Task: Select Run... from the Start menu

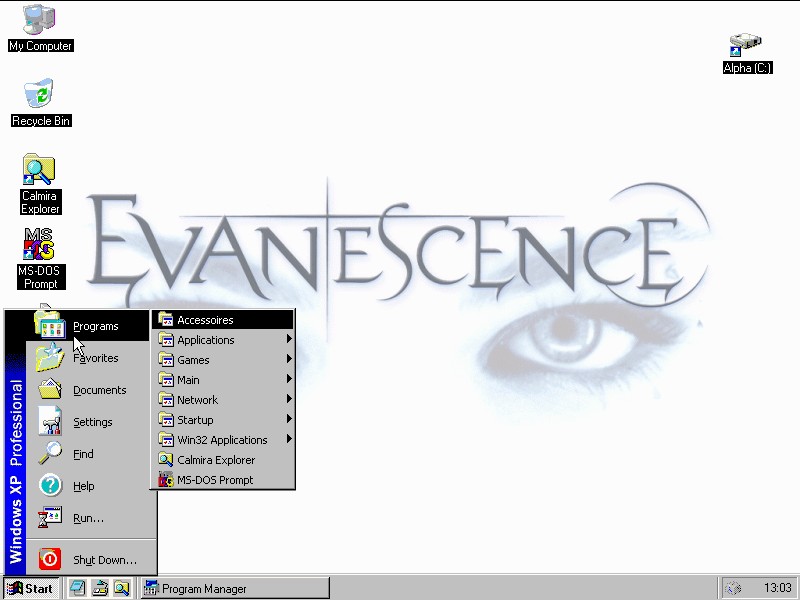Action: point(88,518)
